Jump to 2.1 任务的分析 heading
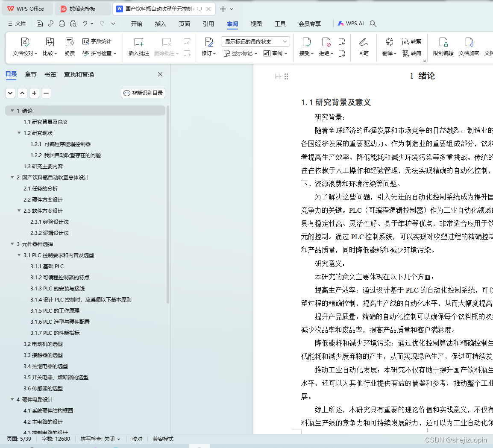 tap(40, 189)
